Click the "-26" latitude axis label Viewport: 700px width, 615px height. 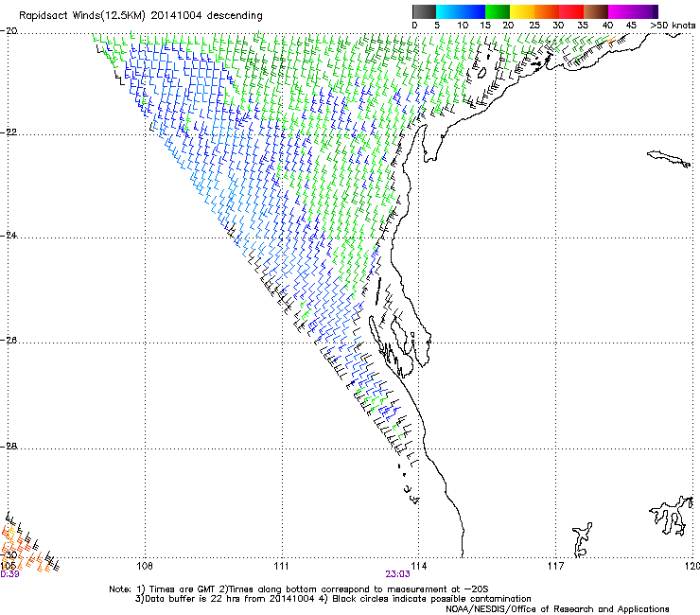point(9,340)
